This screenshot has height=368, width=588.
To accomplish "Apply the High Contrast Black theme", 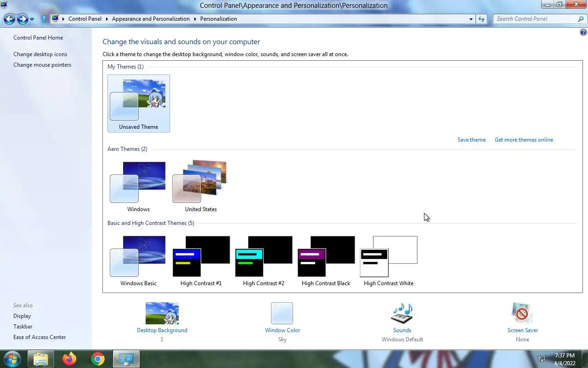I will [x=326, y=260].
